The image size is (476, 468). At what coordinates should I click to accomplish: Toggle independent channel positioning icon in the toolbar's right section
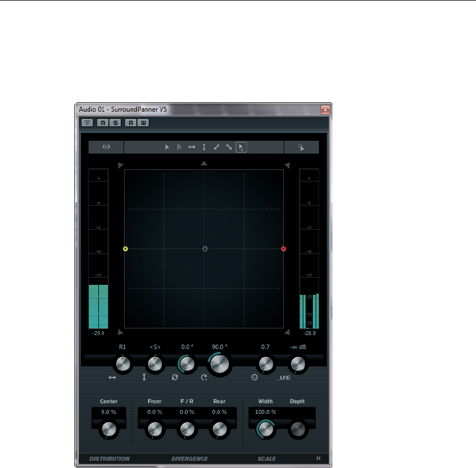tap(301, 147)
